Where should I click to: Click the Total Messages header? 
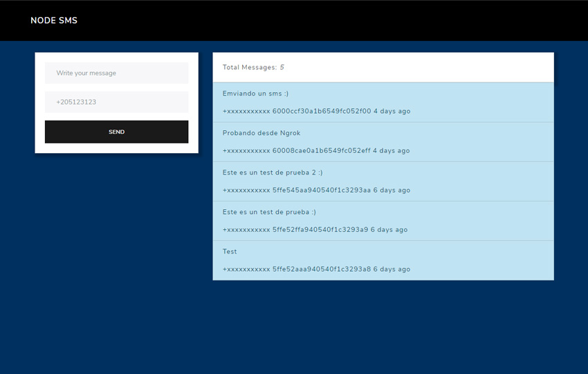[250, 67]
